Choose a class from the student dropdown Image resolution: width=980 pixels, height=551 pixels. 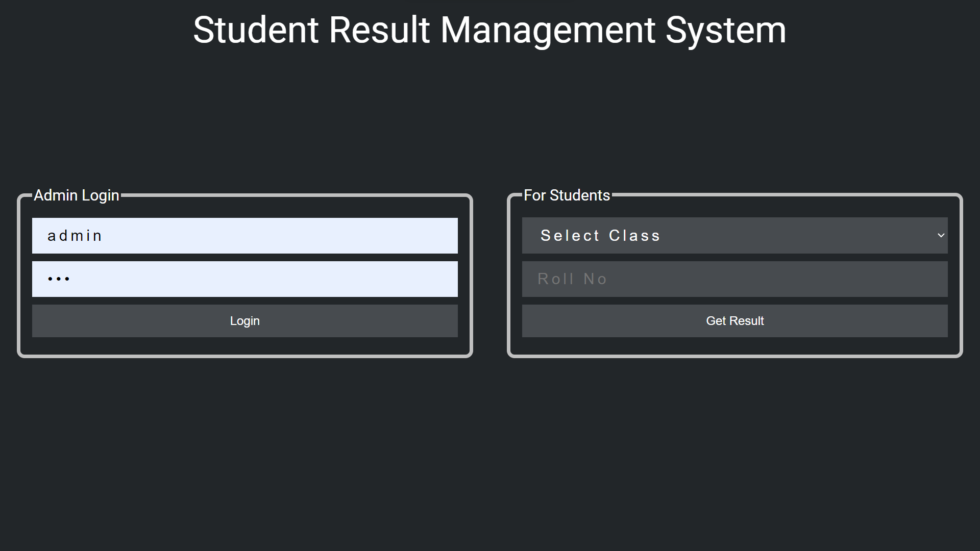tap(734, 235)
